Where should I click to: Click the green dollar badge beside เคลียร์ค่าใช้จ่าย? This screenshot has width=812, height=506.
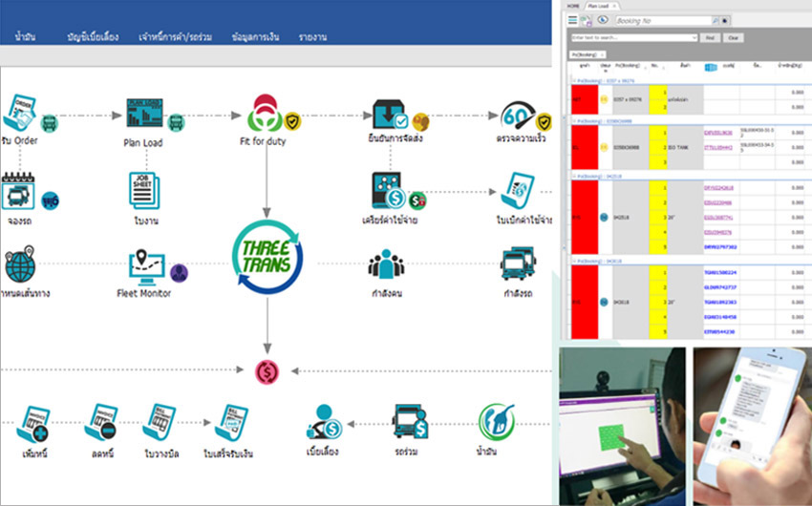pyautogui.click(x=417, y=200)
